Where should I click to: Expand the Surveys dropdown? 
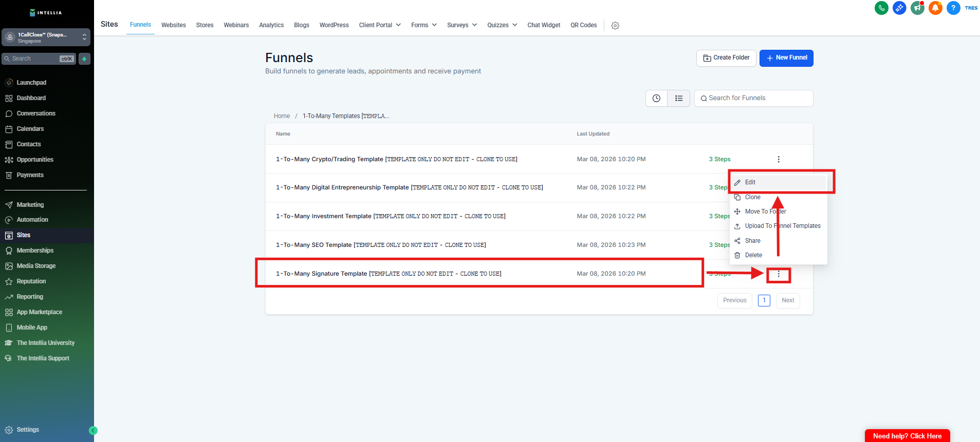pos(462,25)
